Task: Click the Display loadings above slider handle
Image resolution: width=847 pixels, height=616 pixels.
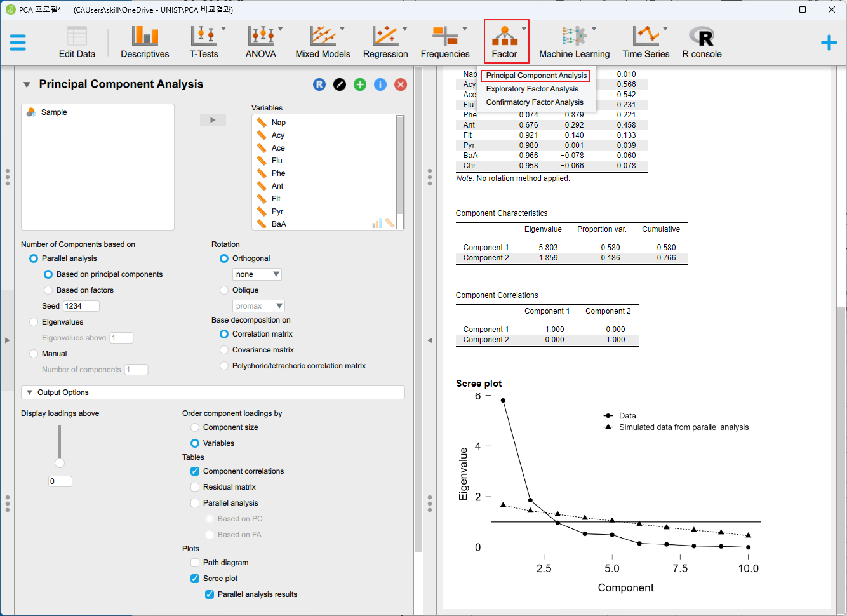Action: point(60,462)
